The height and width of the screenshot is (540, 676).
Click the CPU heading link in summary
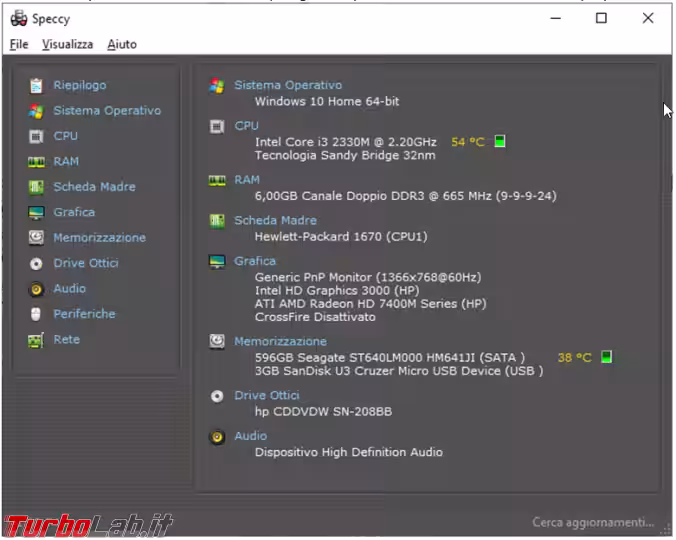pyautogui.click(x=246, y=125)
